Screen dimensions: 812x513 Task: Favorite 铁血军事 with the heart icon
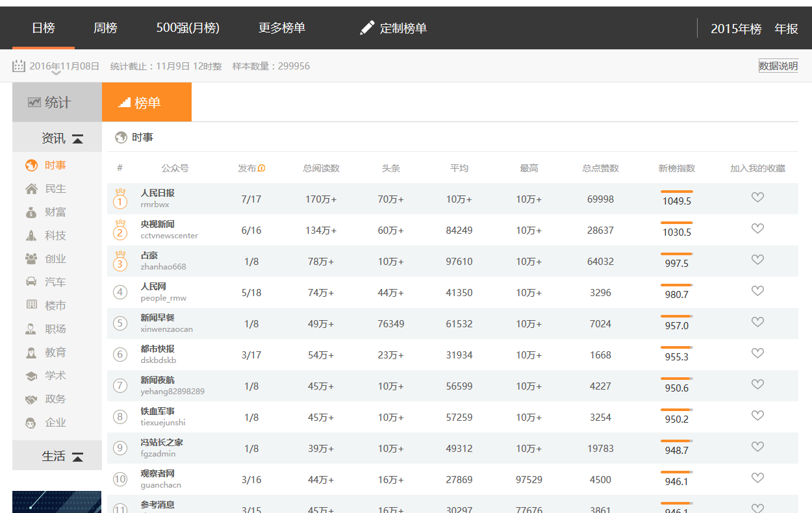click(x=757, y=416)
